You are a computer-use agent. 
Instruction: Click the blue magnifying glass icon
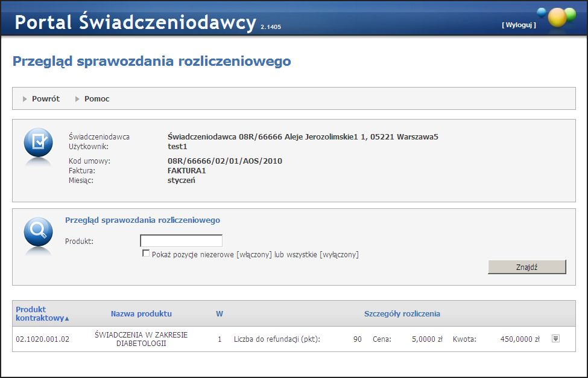pyautogui.click(x=38, y=232)
